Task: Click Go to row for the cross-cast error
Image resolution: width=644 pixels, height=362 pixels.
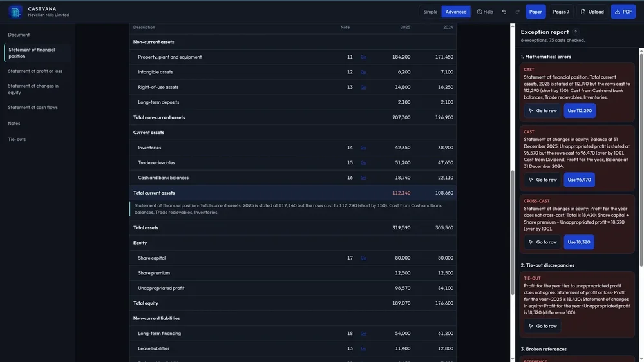Action: 542,242
